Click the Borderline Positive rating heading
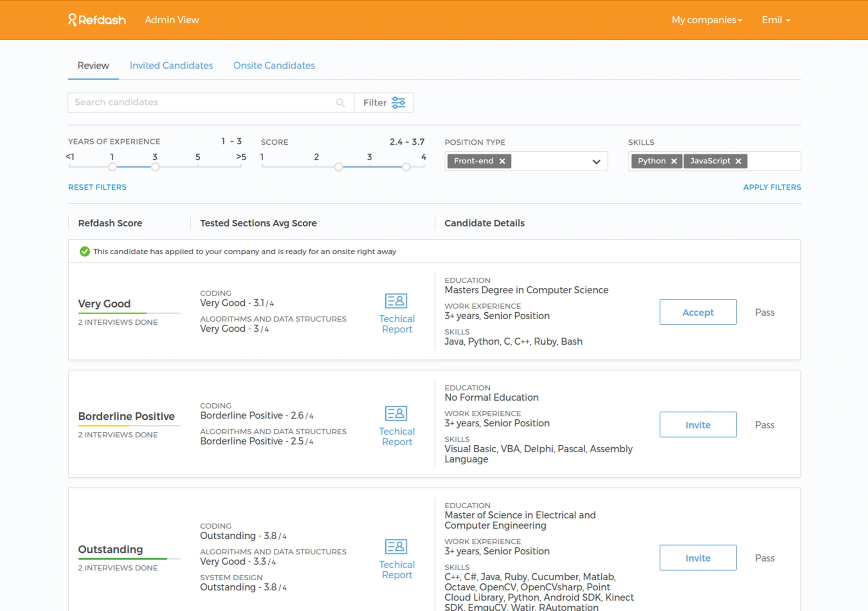 click(x=126, y=416)
